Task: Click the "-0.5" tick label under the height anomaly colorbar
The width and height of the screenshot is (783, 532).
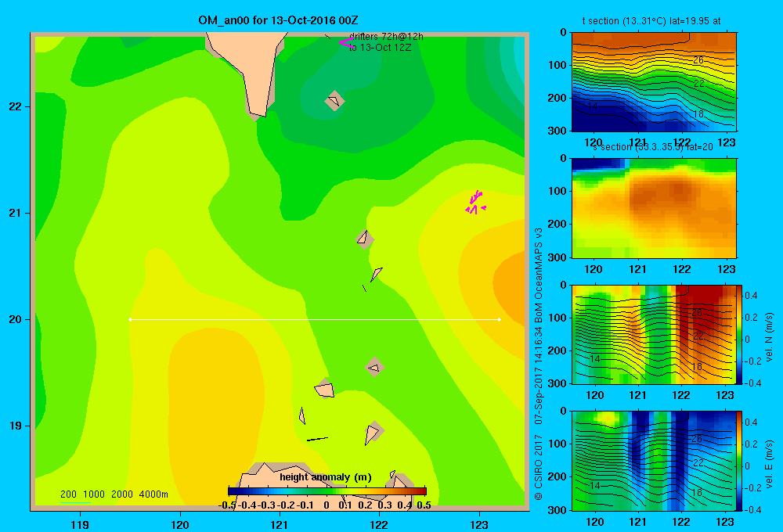Action: point(227,505)
